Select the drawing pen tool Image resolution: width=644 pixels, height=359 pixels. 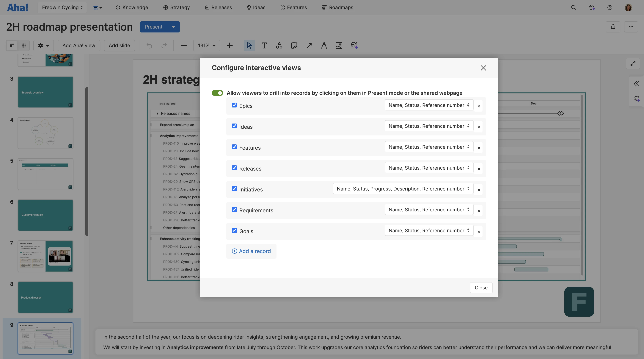click(324, 46)
